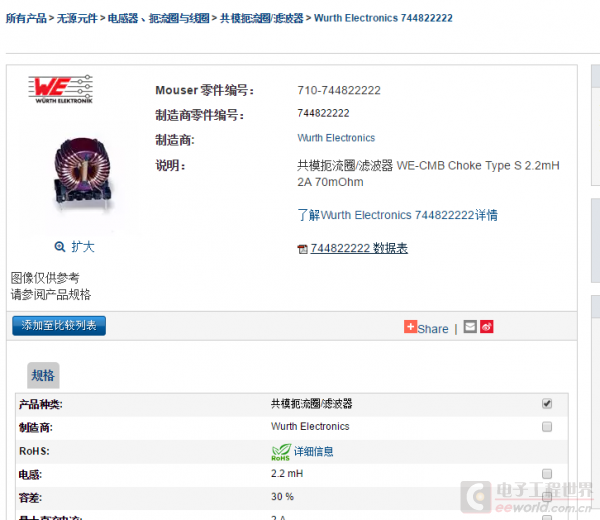Share product on Weibo icon

pos(487,327)
